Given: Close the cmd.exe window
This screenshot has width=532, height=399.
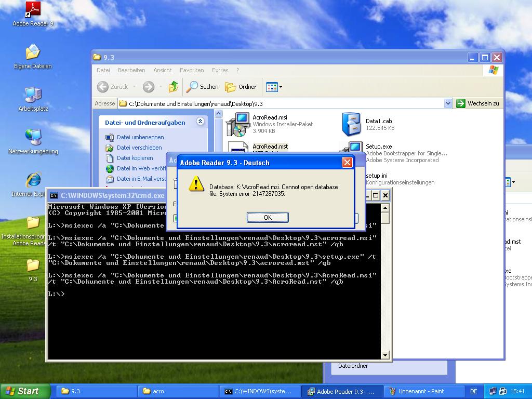Looking at the screenshot, I should pyautogui.click(x=385, y=195).
